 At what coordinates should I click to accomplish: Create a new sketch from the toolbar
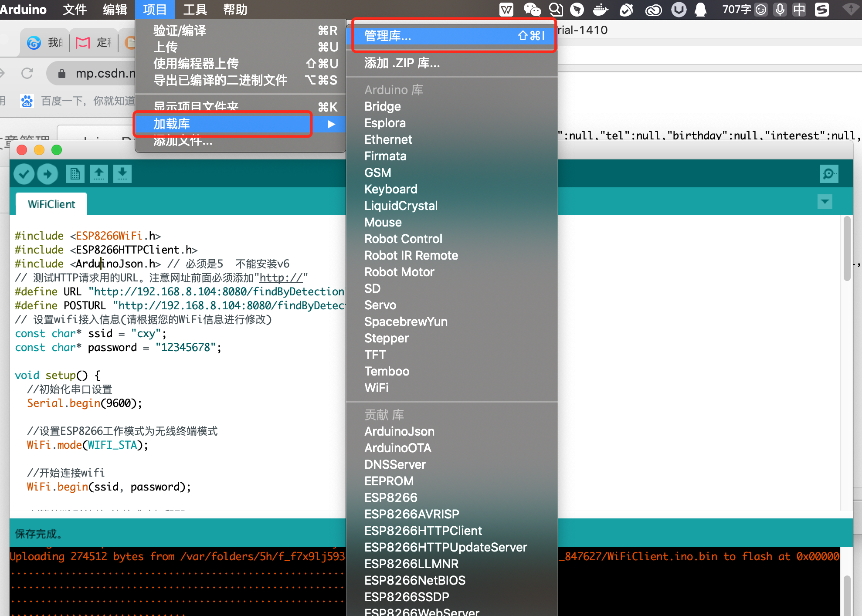(75, 173)
